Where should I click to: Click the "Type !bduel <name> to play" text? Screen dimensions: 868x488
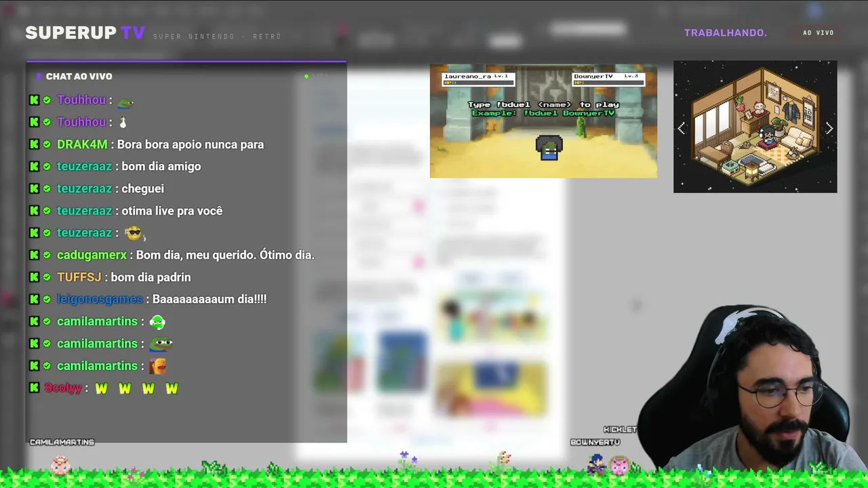[543, 104]
